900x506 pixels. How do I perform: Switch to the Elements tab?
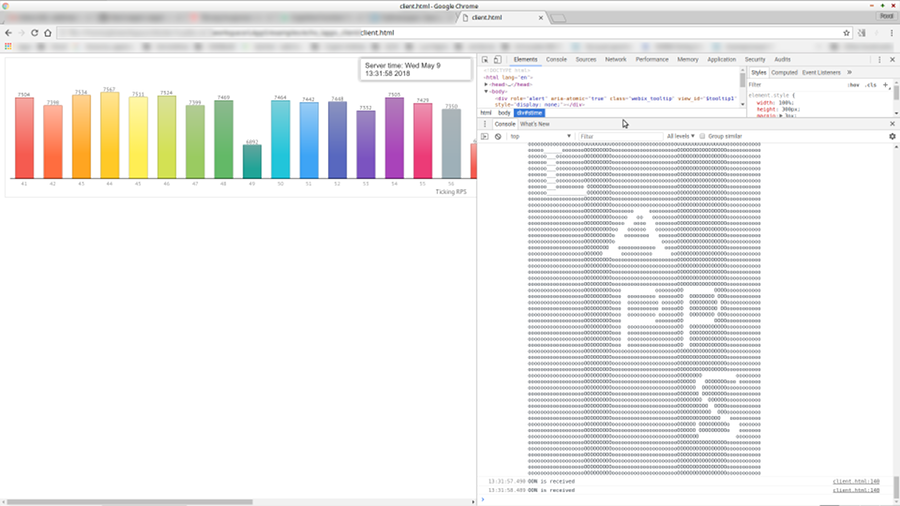point(525,60)
